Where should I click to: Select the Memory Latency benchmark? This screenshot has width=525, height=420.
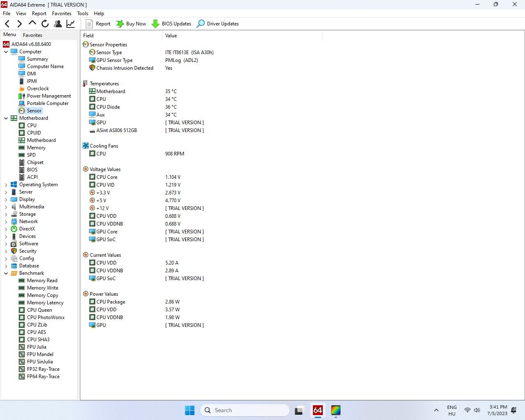click(45, 303)
